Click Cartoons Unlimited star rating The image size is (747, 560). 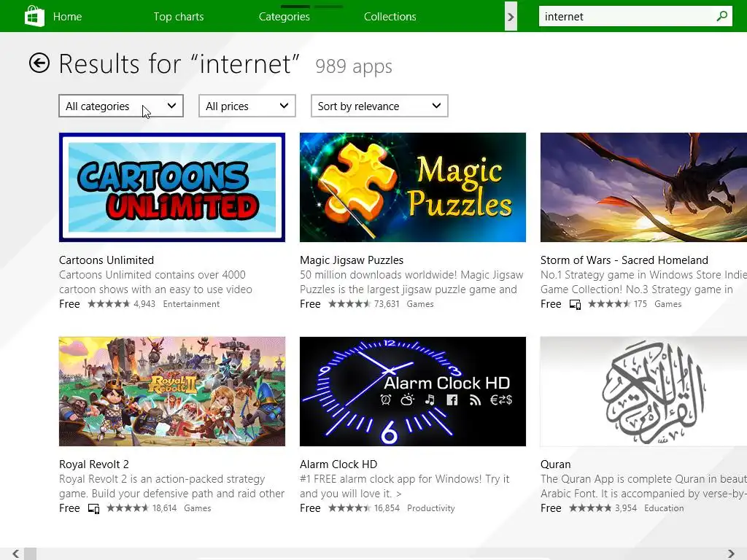point(109,304)
